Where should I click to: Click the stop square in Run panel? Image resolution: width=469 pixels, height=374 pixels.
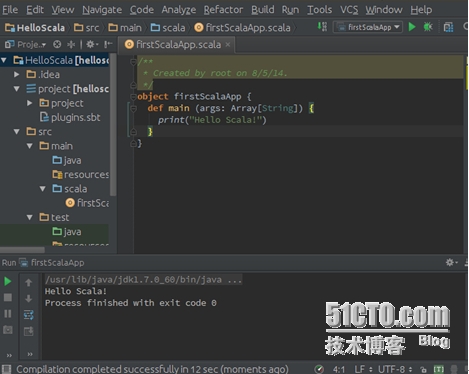[8, 297]
